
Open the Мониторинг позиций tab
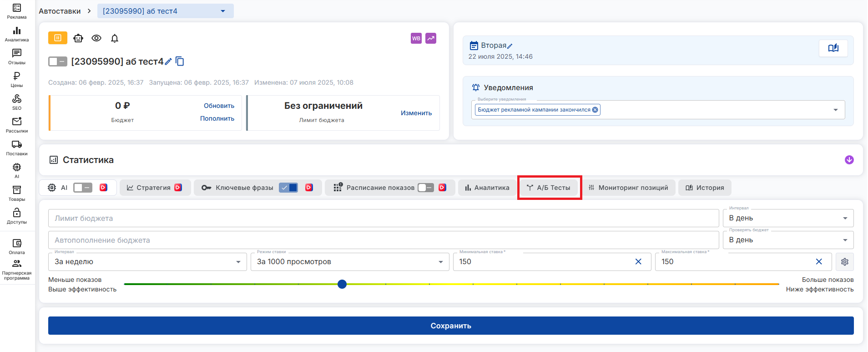(x=628, y=188)
